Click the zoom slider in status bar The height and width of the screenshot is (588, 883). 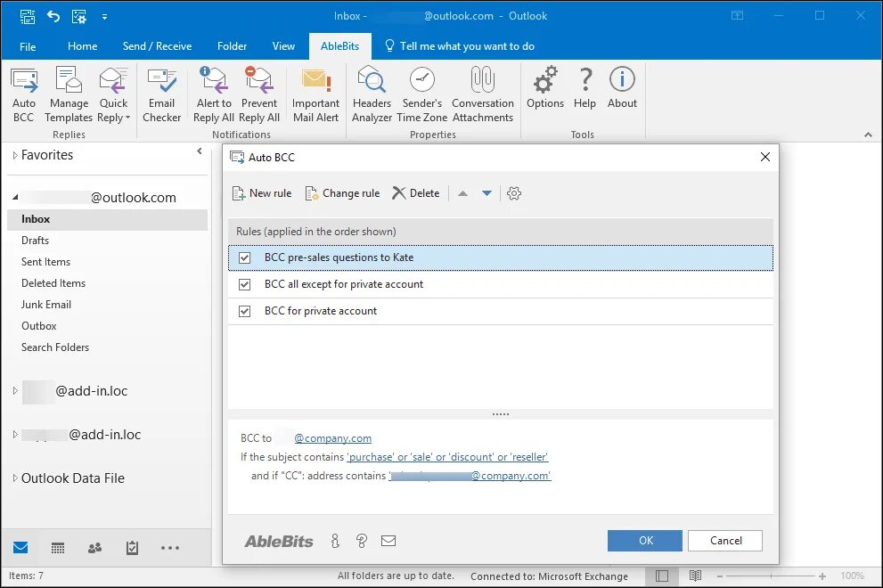tap(771, 576)
